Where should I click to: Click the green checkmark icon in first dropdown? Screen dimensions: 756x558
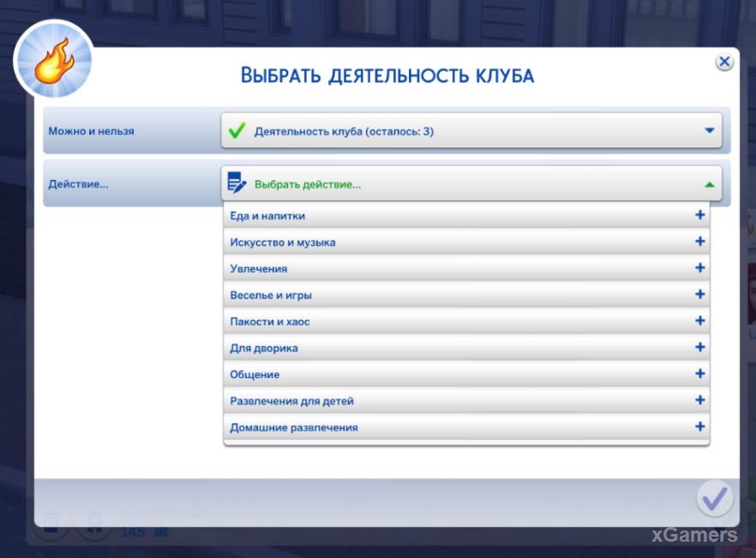236,131
